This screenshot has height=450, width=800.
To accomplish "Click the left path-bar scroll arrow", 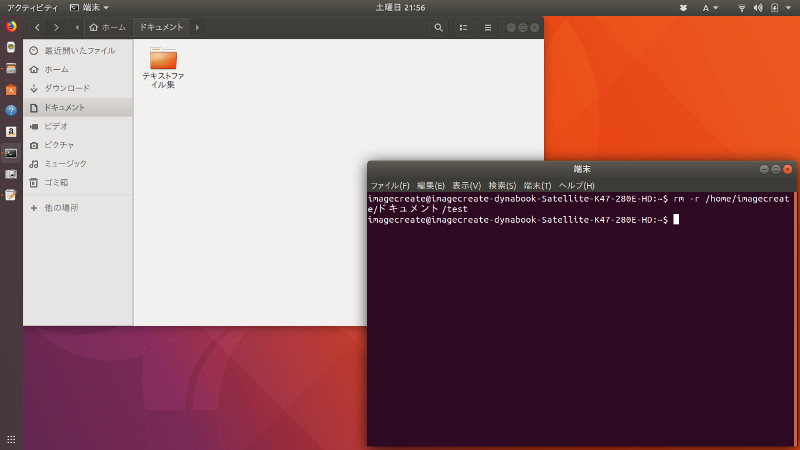I will pyautogui.click(x=77, y=28).
